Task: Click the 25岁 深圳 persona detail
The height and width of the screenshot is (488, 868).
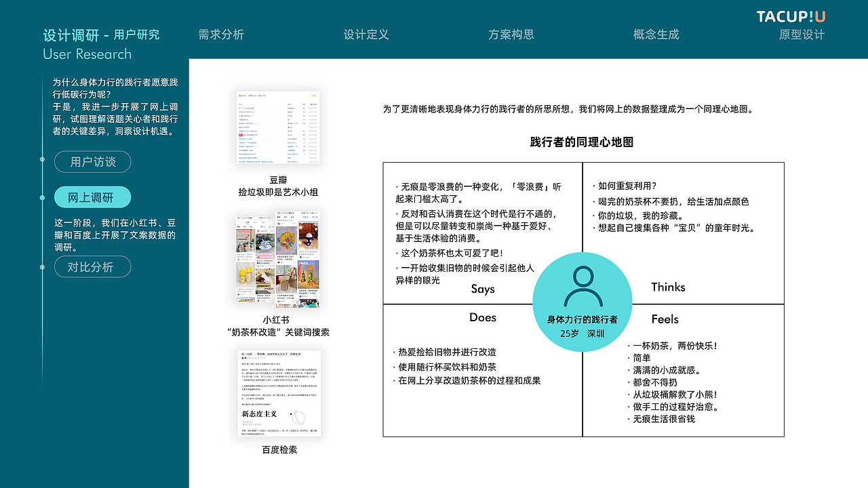Action: coord(582,333)
